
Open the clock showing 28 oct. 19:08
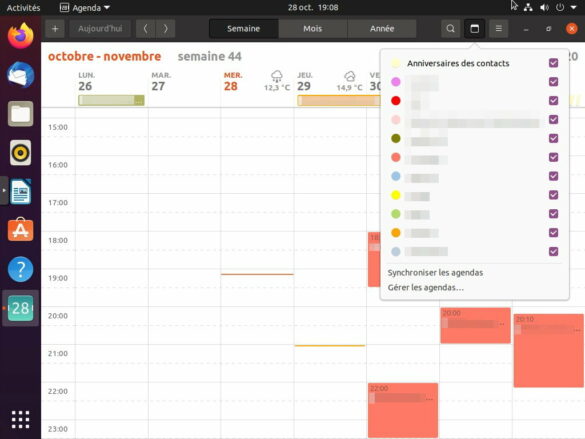pyautogui.click(x=313, y=7)
